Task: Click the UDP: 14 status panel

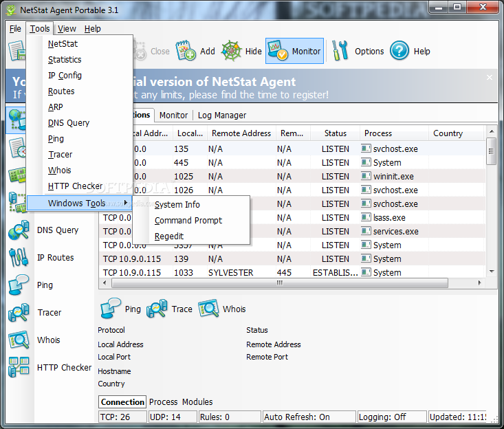Action: [x=173, y=417]
